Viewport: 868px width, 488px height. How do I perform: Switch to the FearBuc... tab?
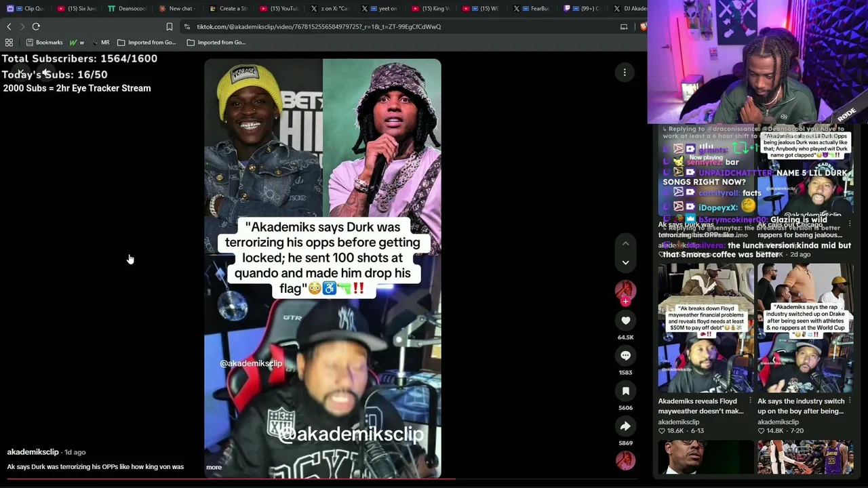(x=534, y=9)
